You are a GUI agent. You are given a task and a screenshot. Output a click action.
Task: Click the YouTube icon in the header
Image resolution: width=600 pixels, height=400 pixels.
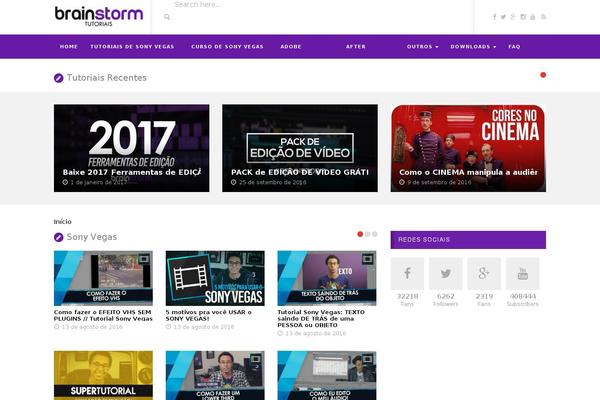pos(533,17)
